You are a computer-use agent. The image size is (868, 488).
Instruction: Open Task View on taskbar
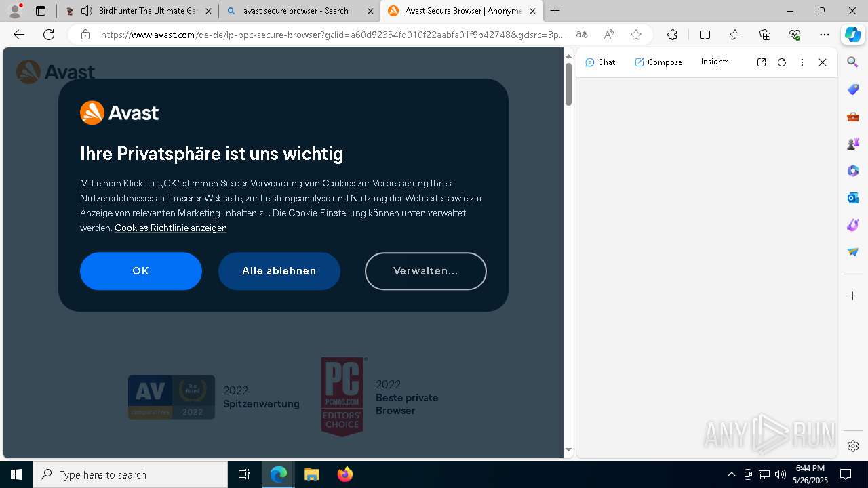click(x=244, y=474)
